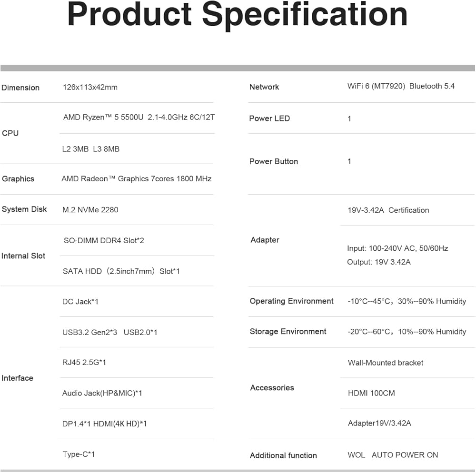Screen dimensions: 476x473
Task: Click the Dimension row label
Action: 20,88
